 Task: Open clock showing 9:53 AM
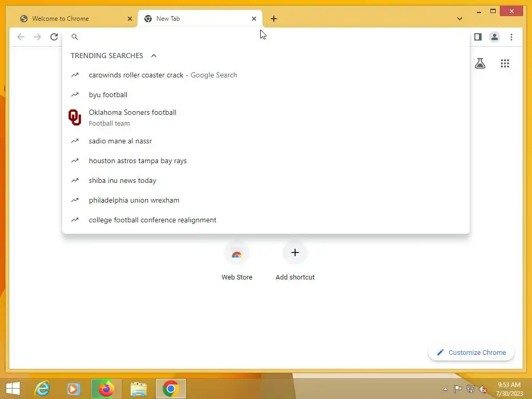(x=509, y=389)
